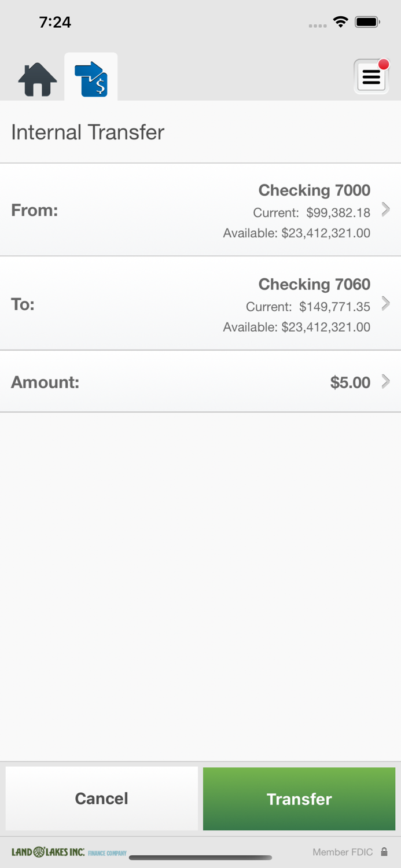Expand the Amount field chevron
This screenshot has height=868, width=401.
(385, 382)
